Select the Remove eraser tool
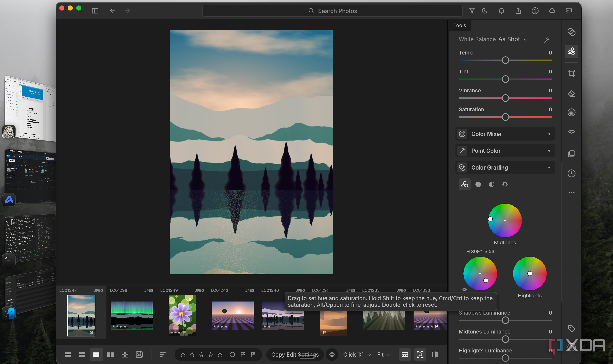 tap(571, 94)
